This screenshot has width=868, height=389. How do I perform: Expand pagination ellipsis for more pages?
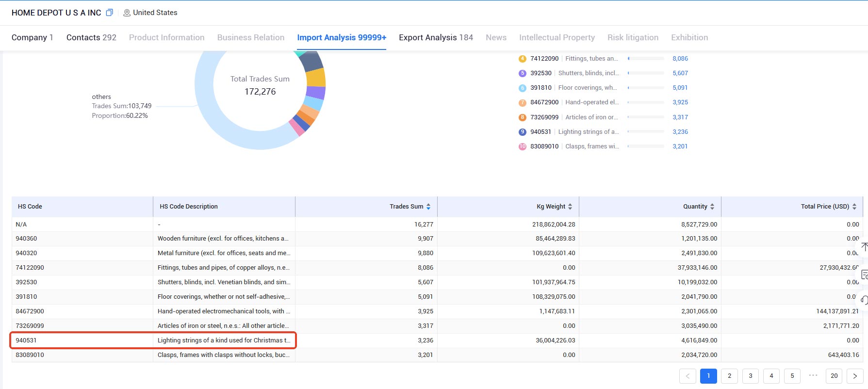point(813,375)
